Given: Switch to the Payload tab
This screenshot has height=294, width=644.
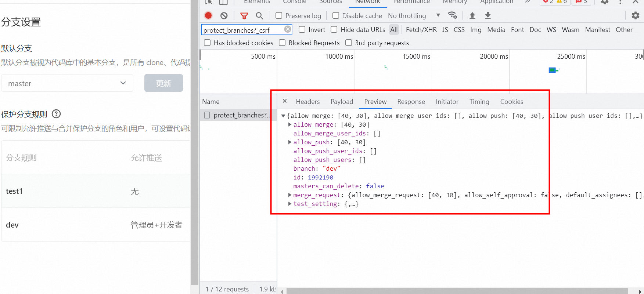Looking at the screenshot, I should (x=342, y=102).
